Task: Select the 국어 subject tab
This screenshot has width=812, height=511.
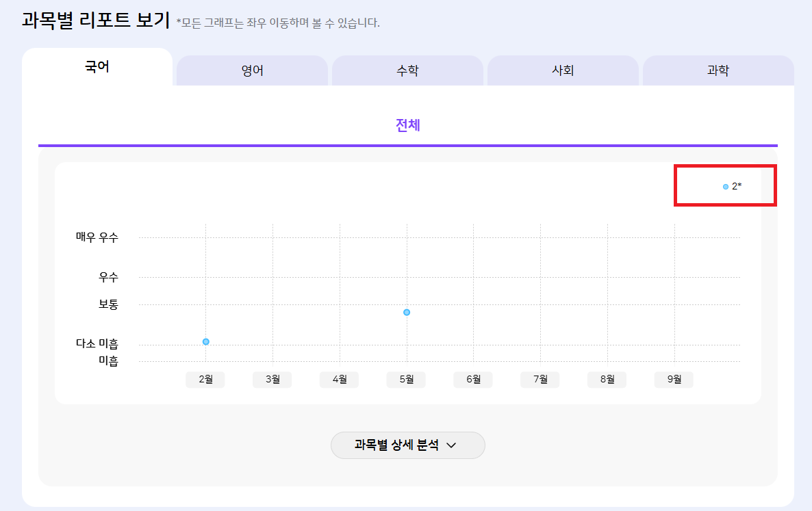Action: (x=97, y=67)
